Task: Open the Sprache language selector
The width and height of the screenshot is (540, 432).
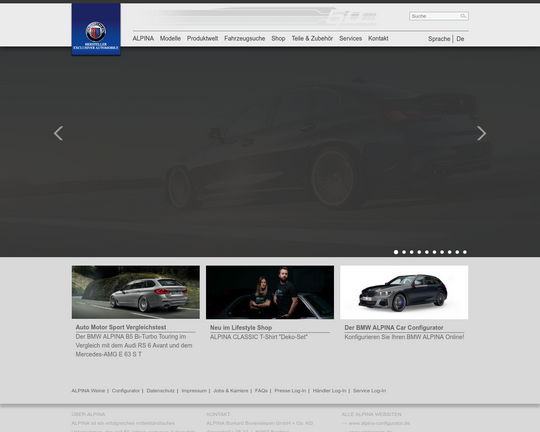Action: (439, 39)
